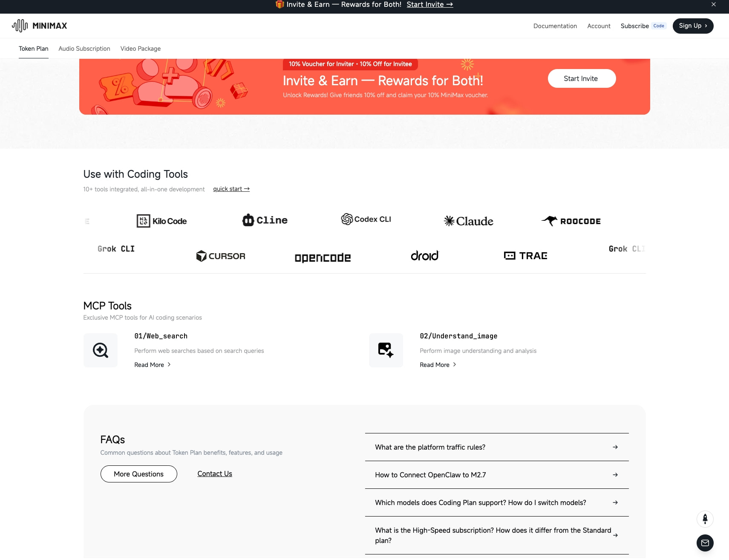Select the Codex CLI logo
729x560 pixels.
pos(366,219)
